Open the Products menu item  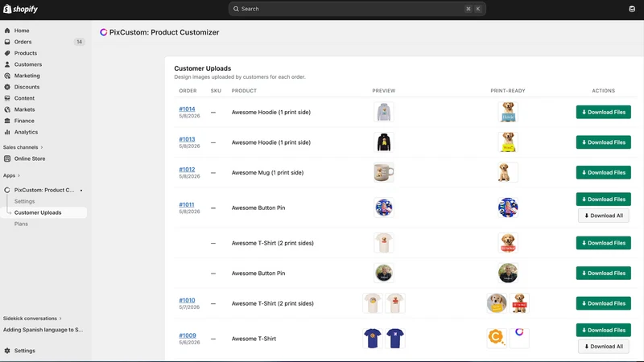click(26, 53)
